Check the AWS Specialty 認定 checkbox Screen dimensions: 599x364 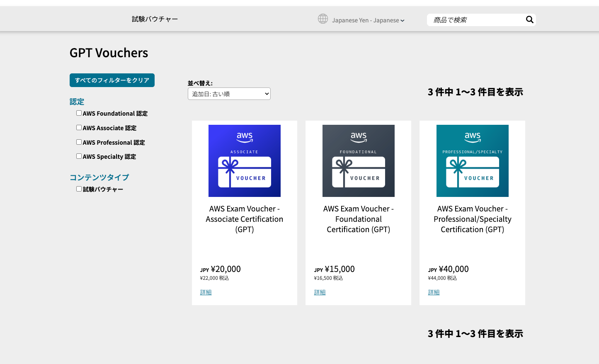[79, 156]
